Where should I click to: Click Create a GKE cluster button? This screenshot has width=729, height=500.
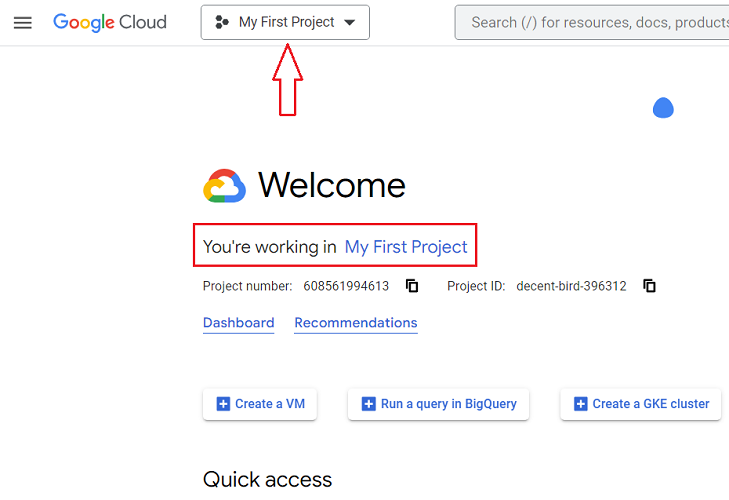(641, 404)
